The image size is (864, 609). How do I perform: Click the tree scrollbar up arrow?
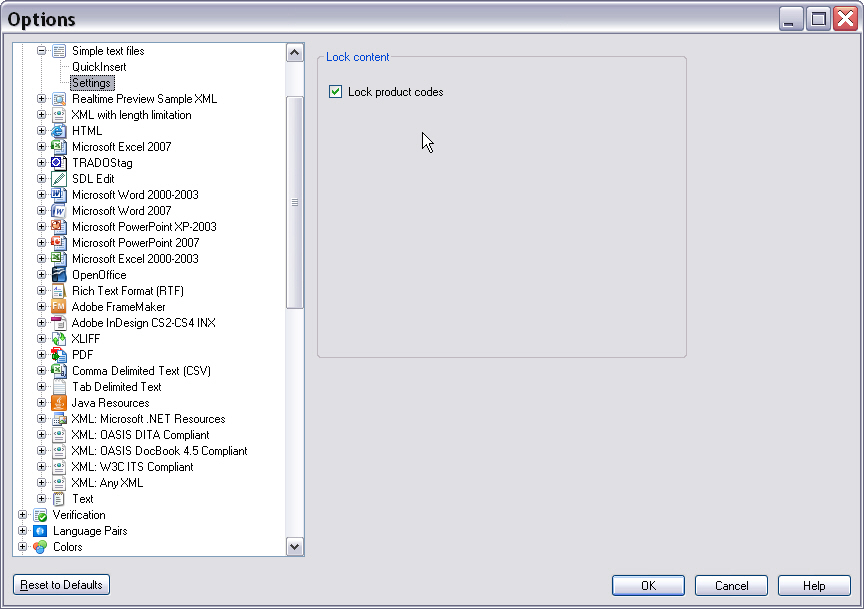click(x=295, y=53)
